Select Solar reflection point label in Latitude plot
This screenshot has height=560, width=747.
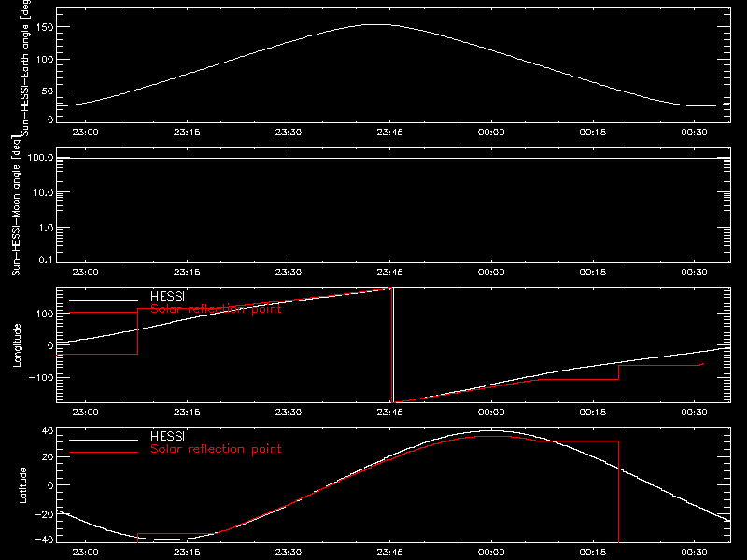tap(216, 449)
